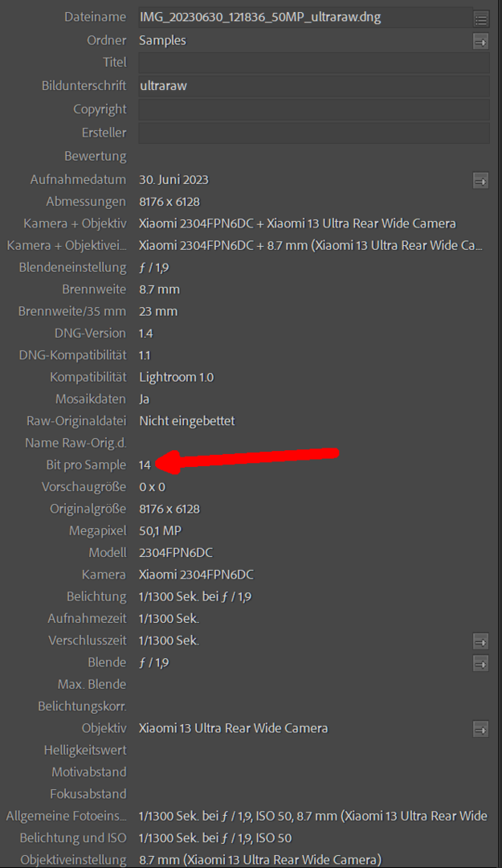Click the Kompatibilität value Lightroom 1.0
This screenshot has height=868, width=502.
[x=176, y=377]
